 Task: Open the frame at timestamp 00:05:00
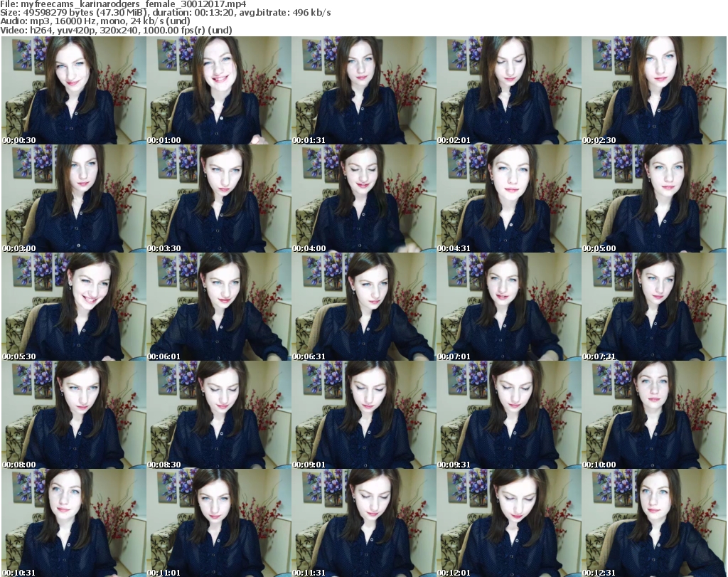[x=654, y=198]
